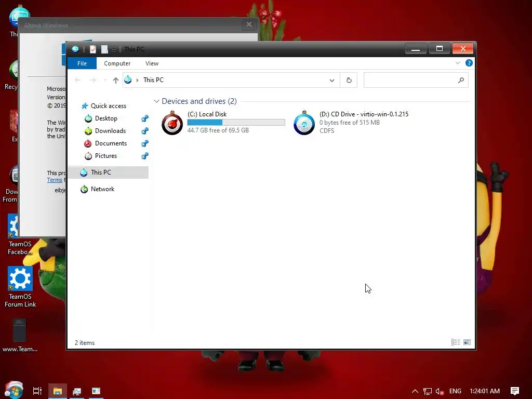Select the Pictures ornament icon in sidebar

point(88,156)
